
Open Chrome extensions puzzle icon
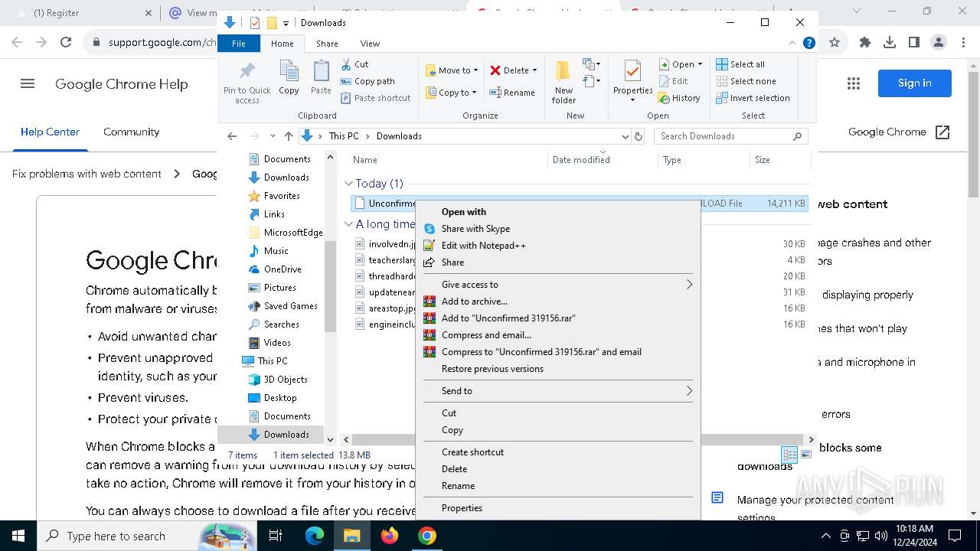(865, 43)
